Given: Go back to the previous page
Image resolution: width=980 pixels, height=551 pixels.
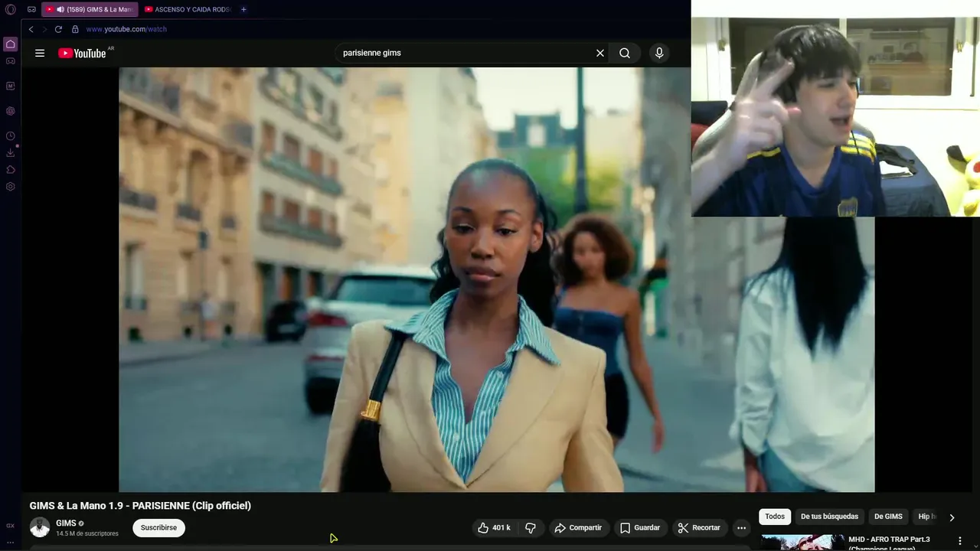Looking at the screenshot, I should point(31,29).
